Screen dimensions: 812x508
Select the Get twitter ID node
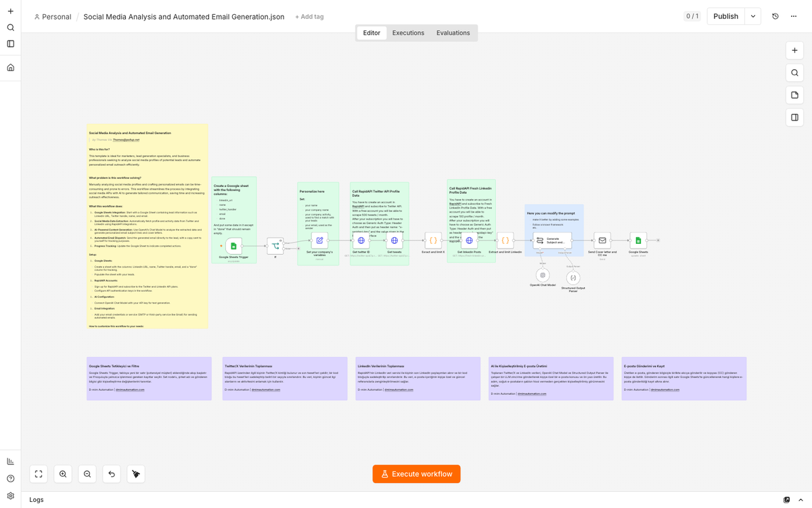point(361,240)
